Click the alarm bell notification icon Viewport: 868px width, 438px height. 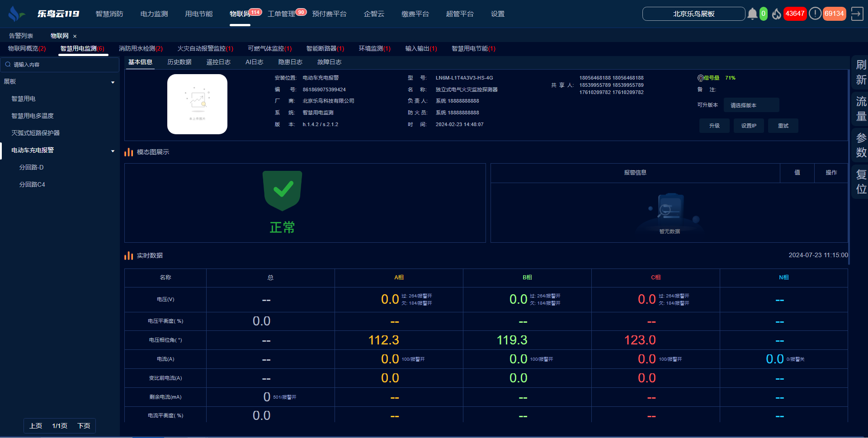point(752,14)
